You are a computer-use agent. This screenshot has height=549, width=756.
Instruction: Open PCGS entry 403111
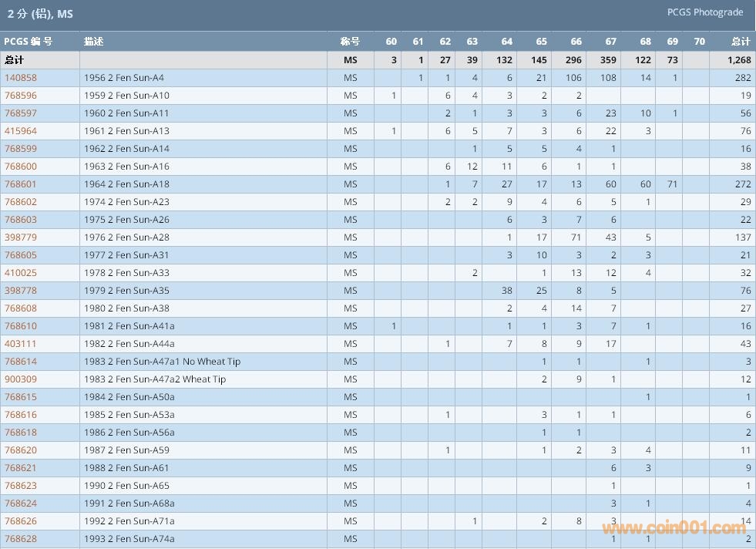tap(21, 344)
